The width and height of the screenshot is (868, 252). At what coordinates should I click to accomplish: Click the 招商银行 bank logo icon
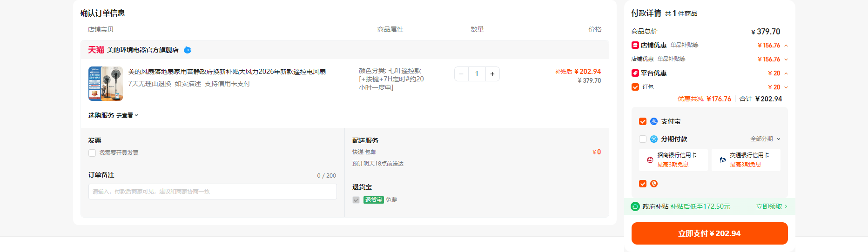650,160
